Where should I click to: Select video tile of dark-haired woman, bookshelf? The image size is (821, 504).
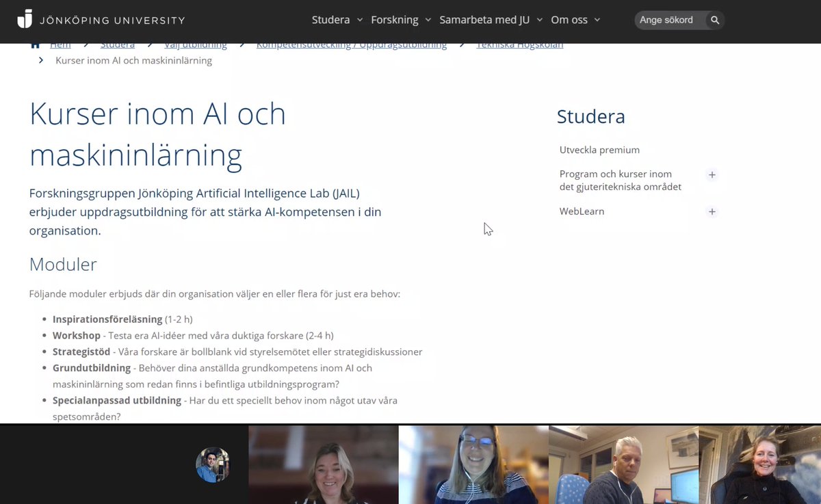tap(759, 465)
